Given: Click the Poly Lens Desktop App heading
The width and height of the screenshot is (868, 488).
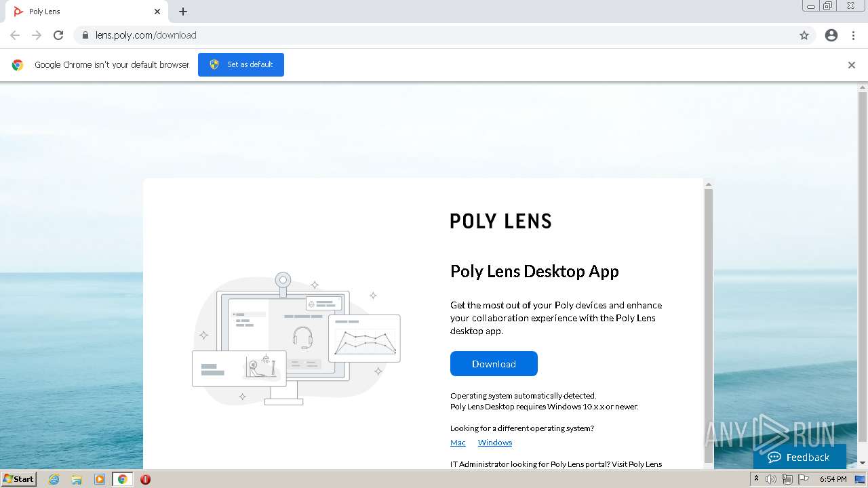Looking at the screenshot, I should pyautogui.click(x=534, y=271).
